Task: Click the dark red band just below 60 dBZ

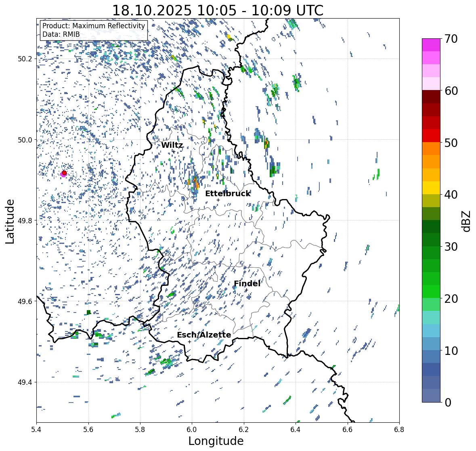Action: 431,97
